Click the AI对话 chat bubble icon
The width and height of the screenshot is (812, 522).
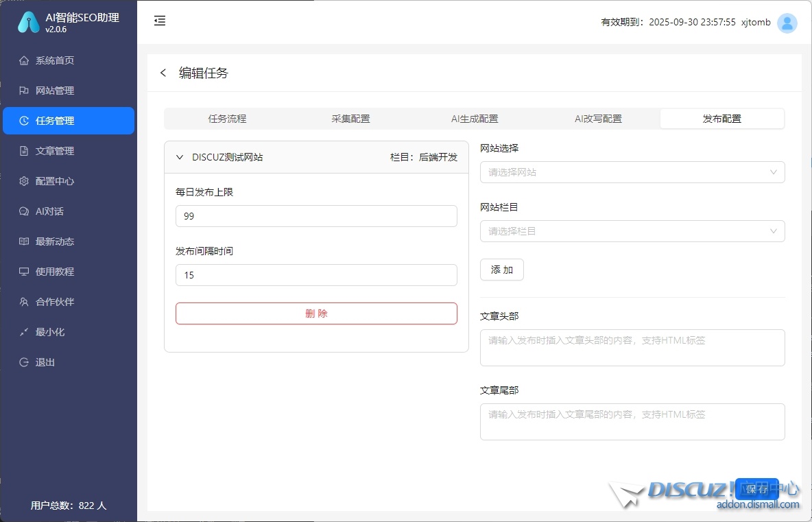[24, 211]
